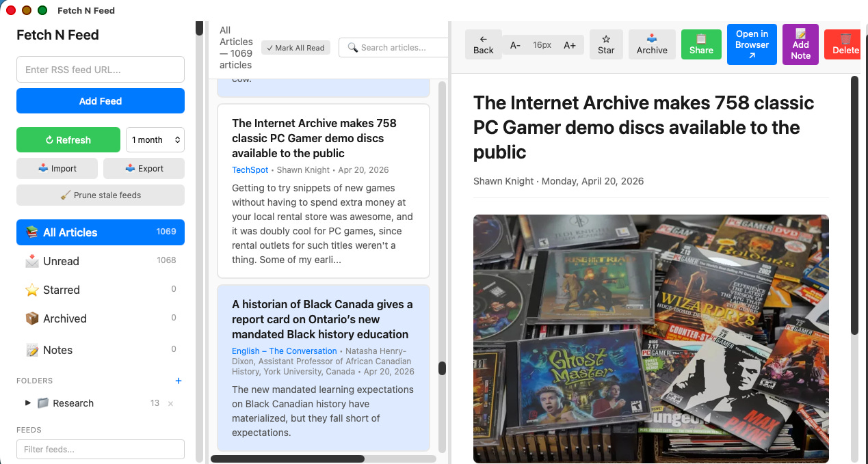This screenshot has width=868, height=464.
Task: Click the 1068 unread count
Action: [x=166, y=260]
